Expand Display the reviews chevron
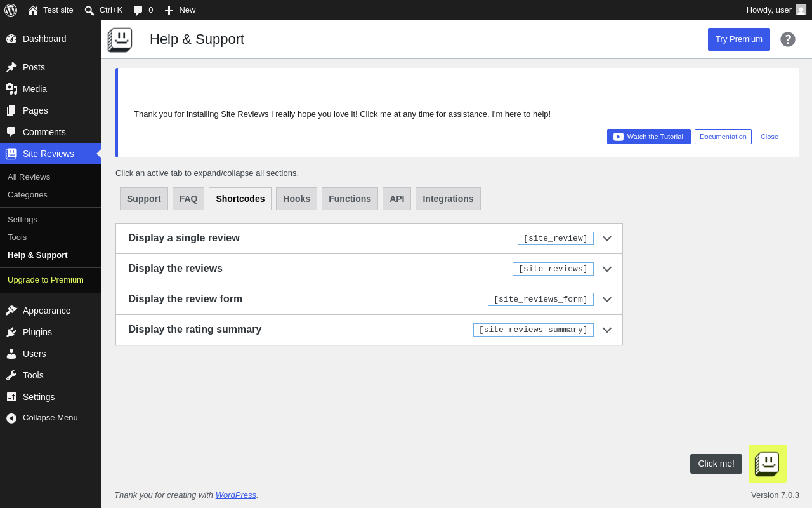The width and height of the screenshot is (812, 508). [607, 269]
